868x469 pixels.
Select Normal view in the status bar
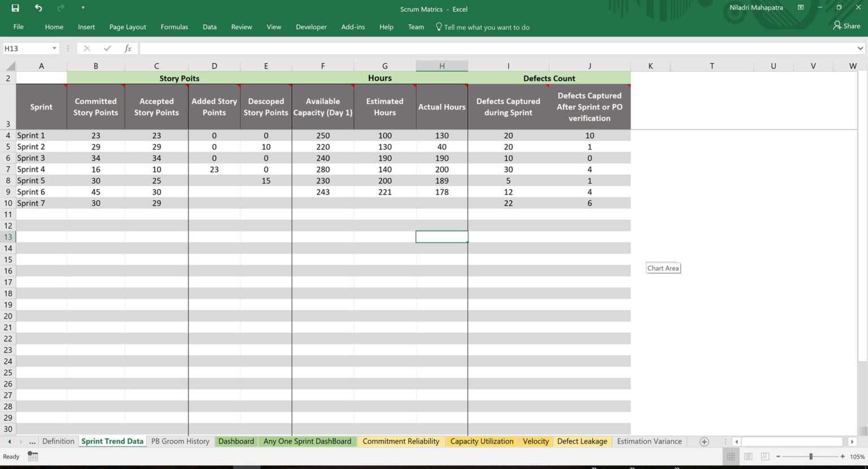731,456
